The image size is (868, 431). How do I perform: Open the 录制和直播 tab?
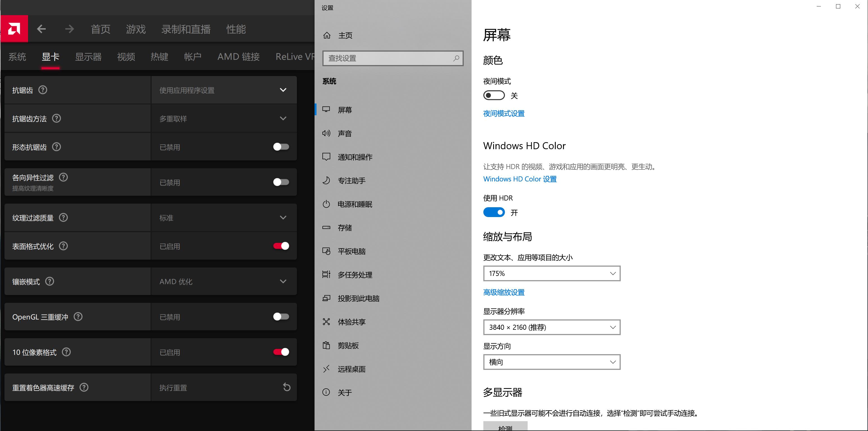[186, 29]
